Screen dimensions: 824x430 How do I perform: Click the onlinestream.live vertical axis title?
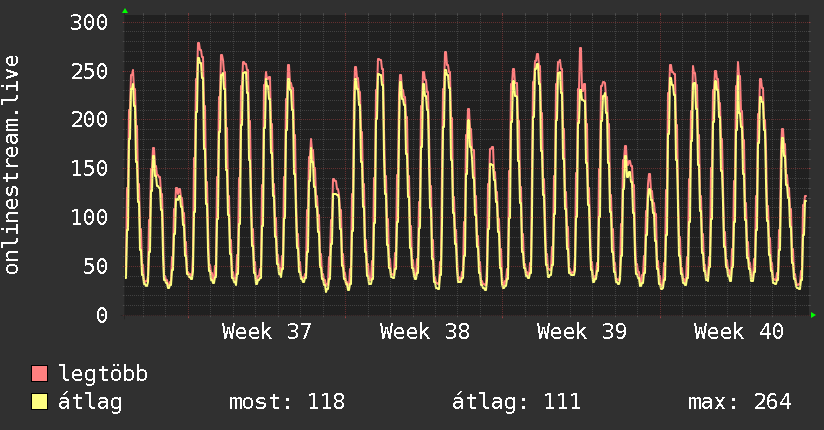tap(12, 165)
